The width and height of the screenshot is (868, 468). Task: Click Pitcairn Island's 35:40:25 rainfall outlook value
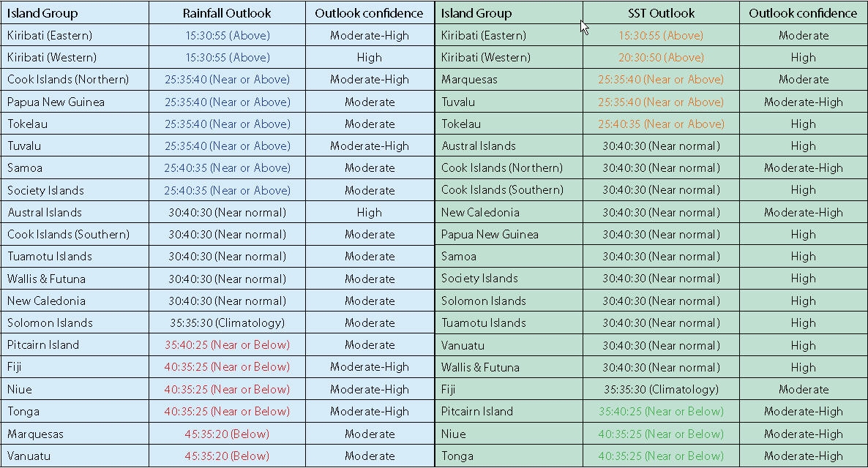(227, 344)
